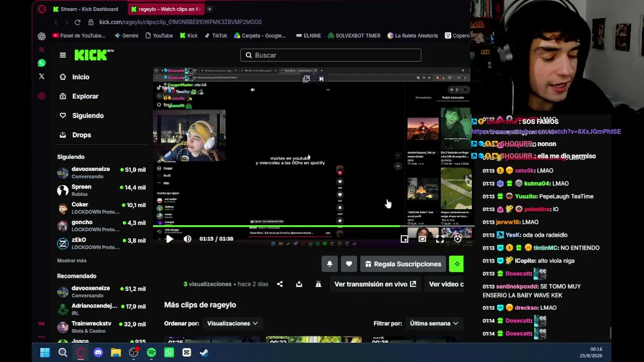Open La Ruleta Aleatoria bookmark

pyautogui.click(x=413, y=36)
